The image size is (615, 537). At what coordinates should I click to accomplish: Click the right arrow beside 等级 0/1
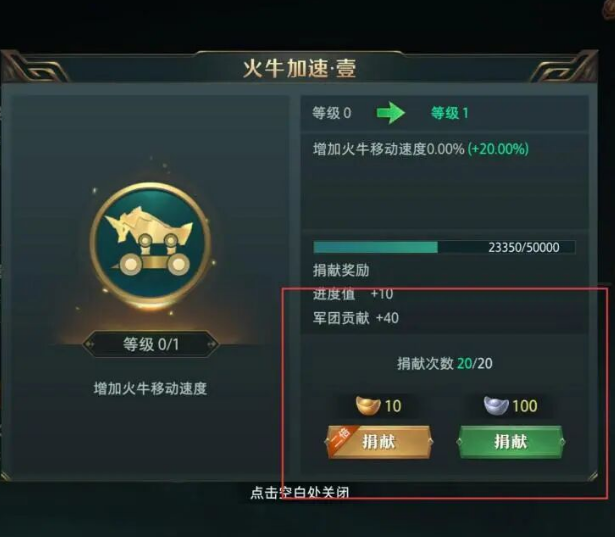click(212, 344)
